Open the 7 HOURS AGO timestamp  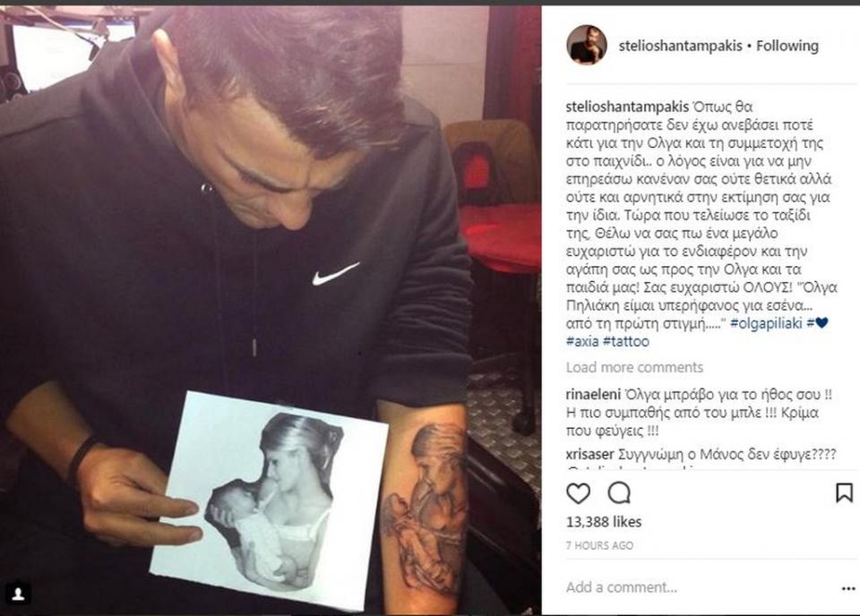point(599,546)
